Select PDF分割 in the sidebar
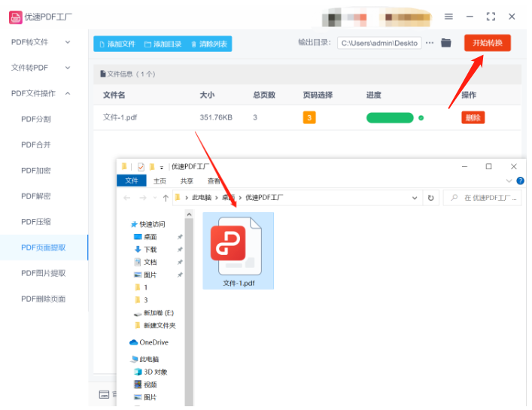 (36, 119)
